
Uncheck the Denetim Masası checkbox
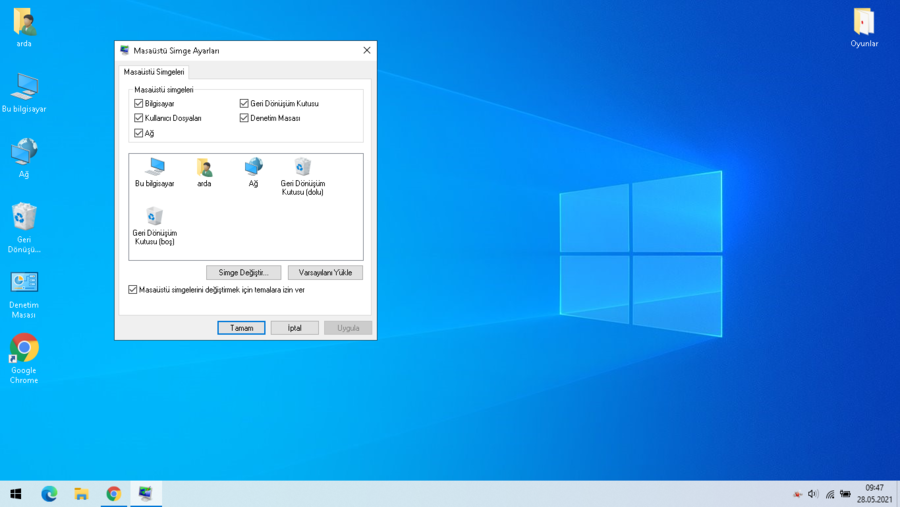point(244,118)
